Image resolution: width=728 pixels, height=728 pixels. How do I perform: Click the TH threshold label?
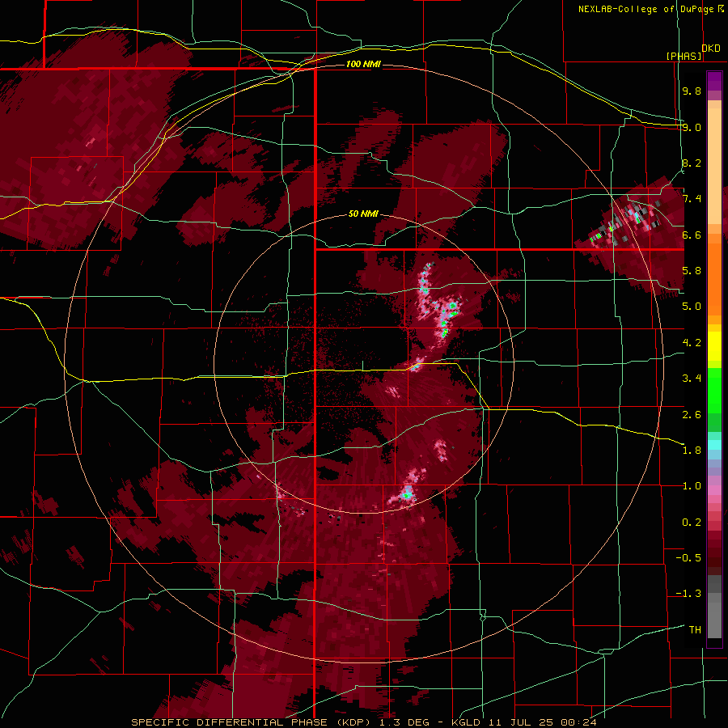695,630
